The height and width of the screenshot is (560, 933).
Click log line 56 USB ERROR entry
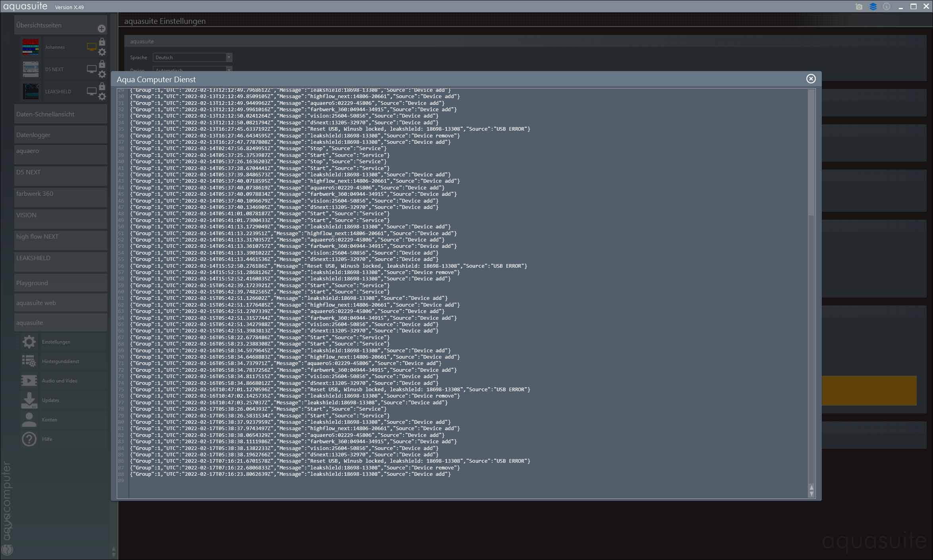click(328, 266)
